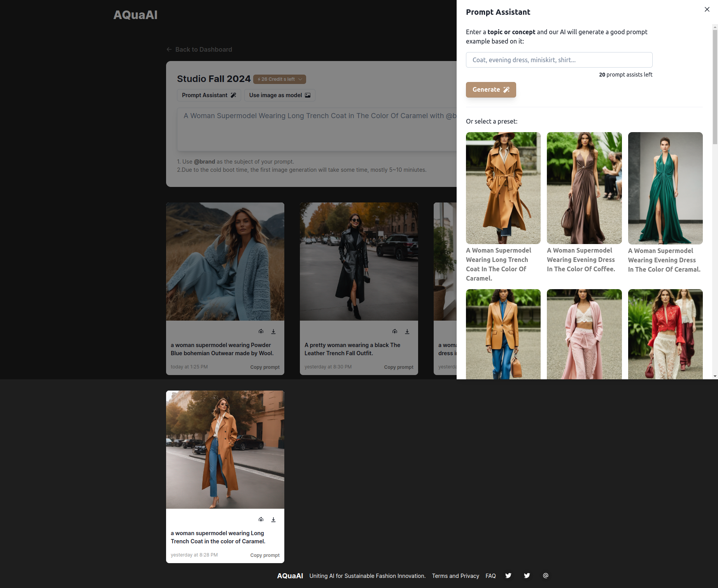Download the Long Trench Coat Caramel image
Viewport: 718px width, 588px height.
(x=273, y=520)
